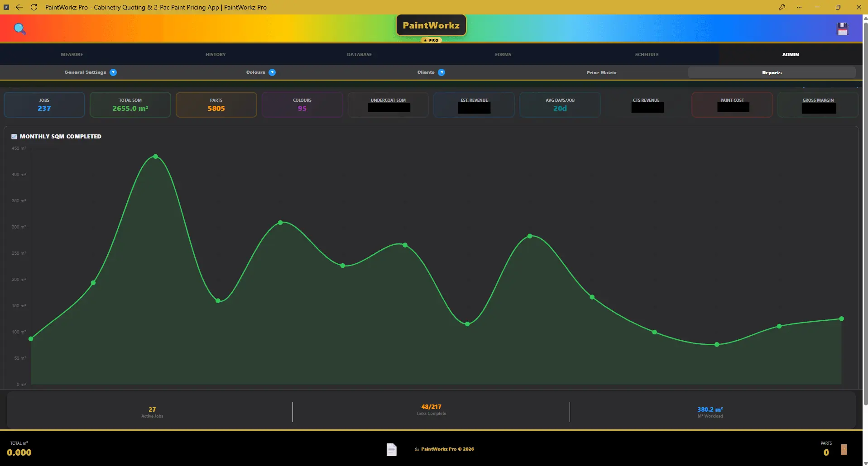
Task: Open the magnifier search icon
Action: click(20, 29)
